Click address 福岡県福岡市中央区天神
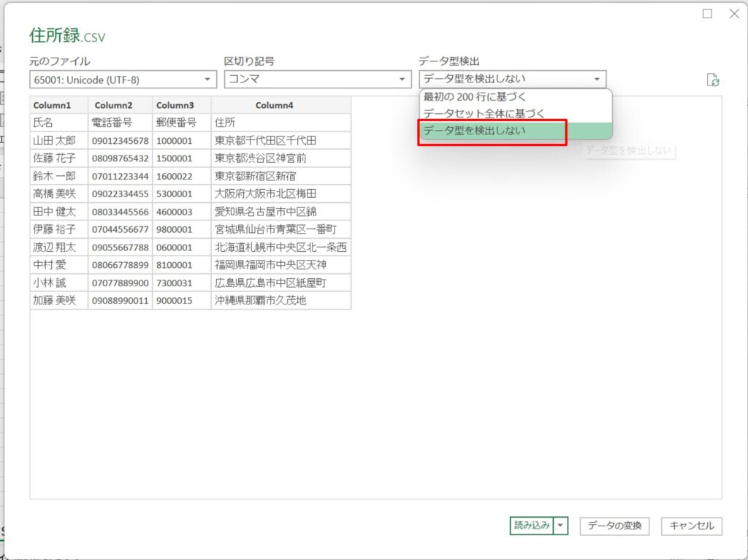Screen dimensions: 748x560 pyautogui.click(x=281, y=265)
